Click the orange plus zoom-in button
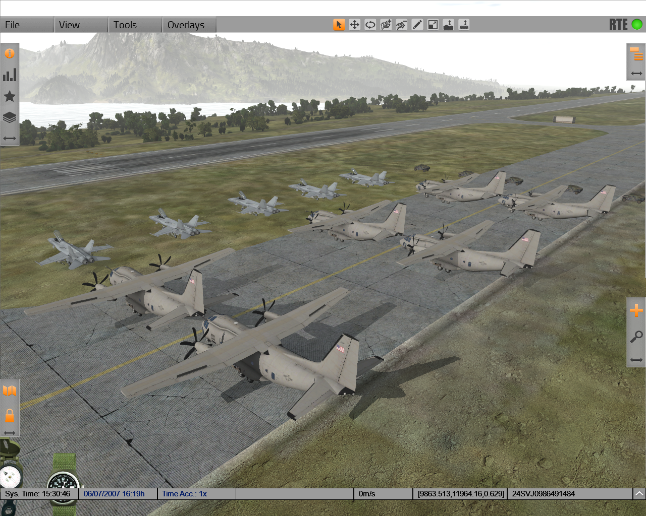Viewport: 646px width, 516px height. pos(636,311)
